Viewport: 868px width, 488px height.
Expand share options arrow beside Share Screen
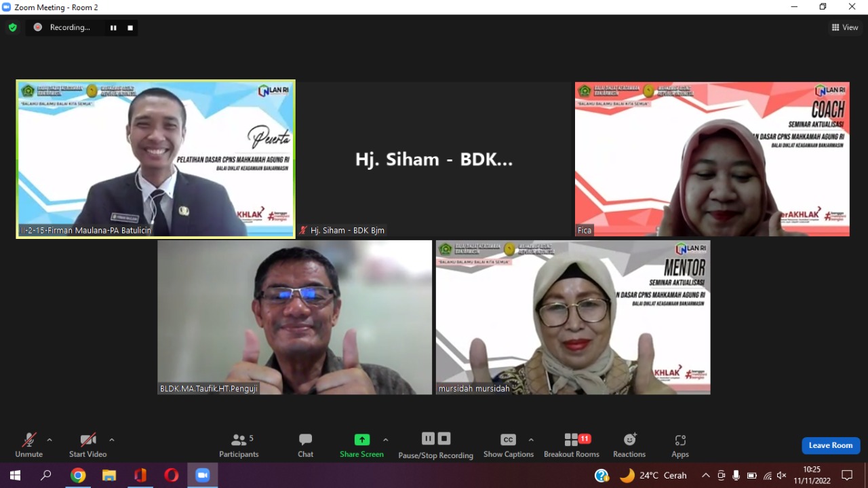pyautogui.click(x=386, y=440)
